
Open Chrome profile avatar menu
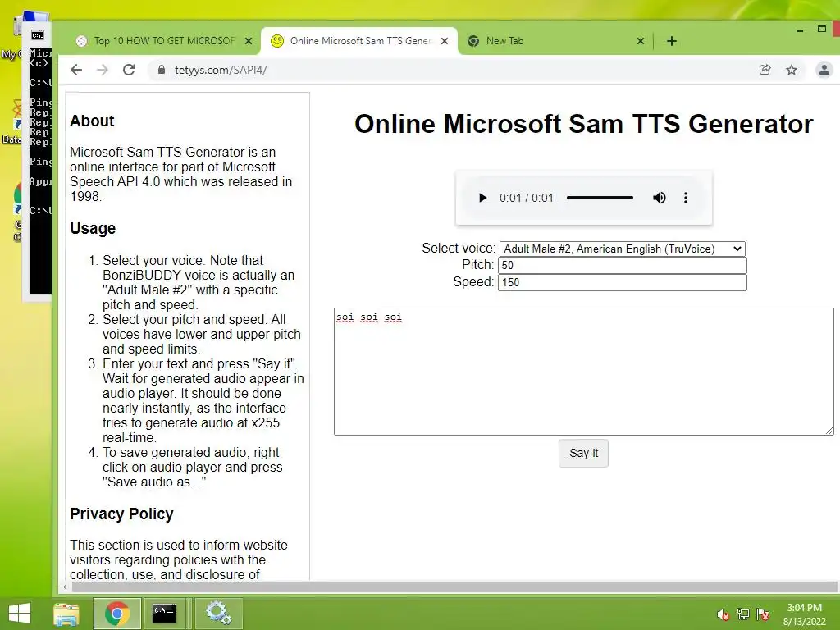click(x=824, y=70)
